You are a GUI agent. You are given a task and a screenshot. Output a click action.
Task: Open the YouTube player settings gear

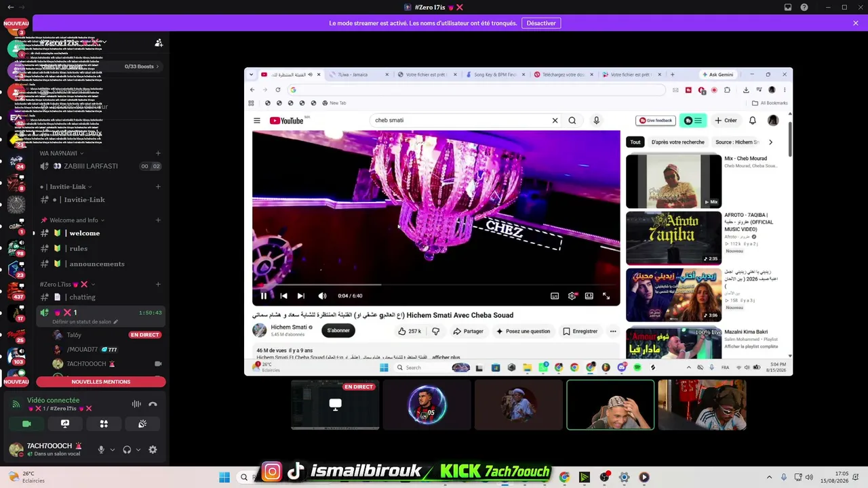(572, 296)
